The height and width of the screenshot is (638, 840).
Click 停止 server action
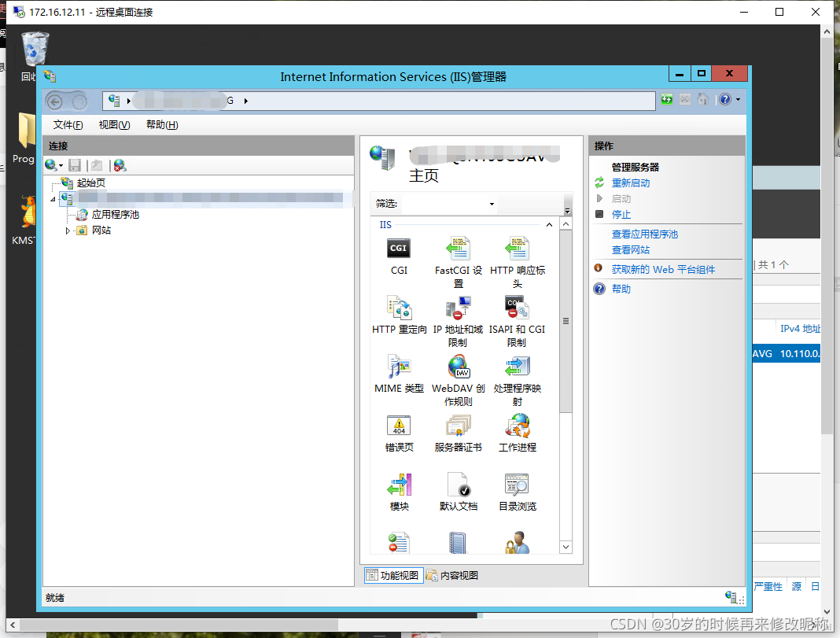click(x=621, y=215)
